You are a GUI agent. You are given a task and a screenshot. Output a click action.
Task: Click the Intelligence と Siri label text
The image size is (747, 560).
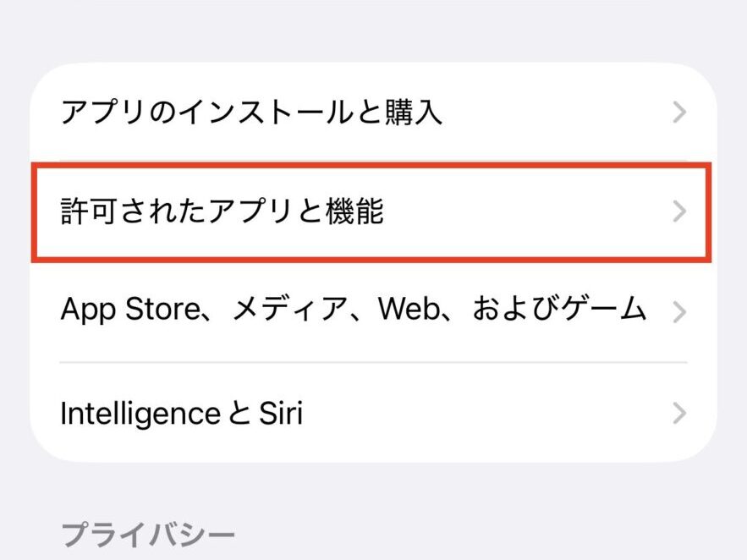coord(181,414)
